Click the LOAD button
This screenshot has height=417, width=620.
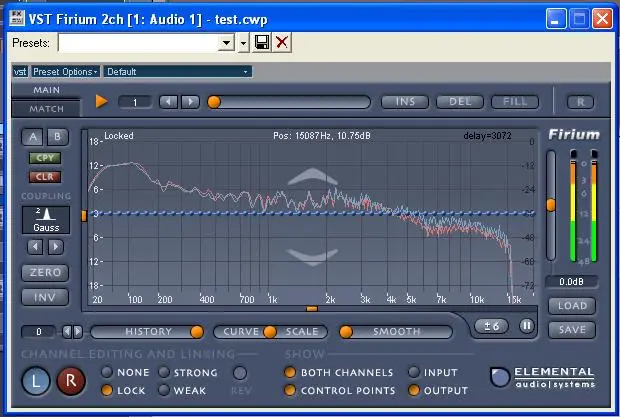[x=572, y=306]
